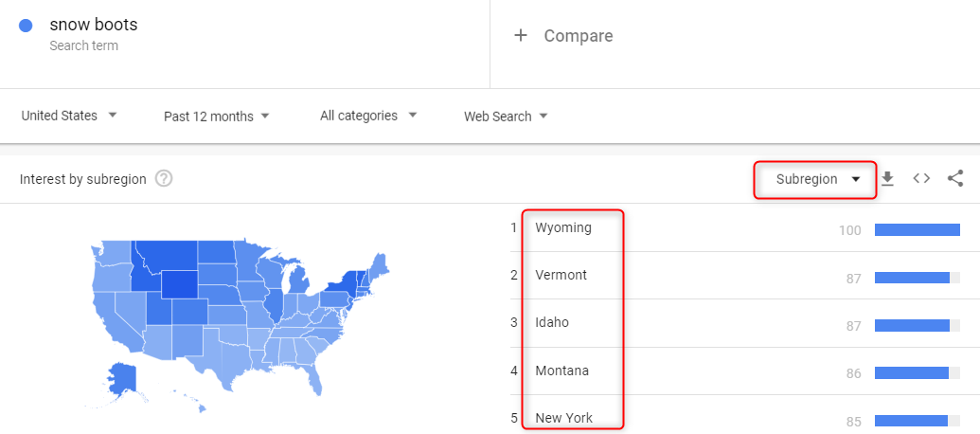Share the interest by subregion chart
The height and width of the screenshot is (434, 980).
pyautogui.click(x=955, y=178)
